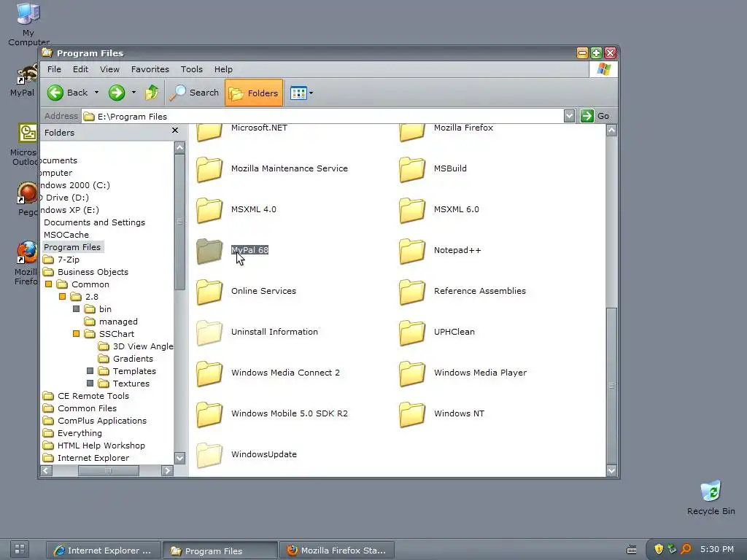Select the Uninstall Information folder
The width and height of the screenshot is (747, 560).
point(258,332)
